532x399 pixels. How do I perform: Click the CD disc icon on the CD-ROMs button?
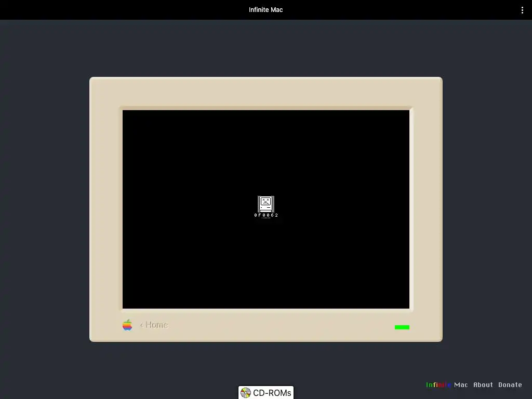[246, 393]
